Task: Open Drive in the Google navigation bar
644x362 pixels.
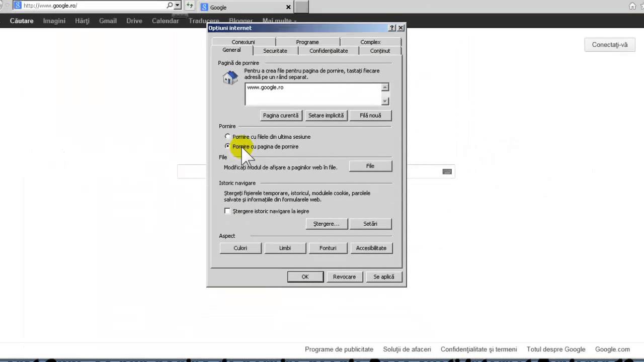Action: point(134,21)
